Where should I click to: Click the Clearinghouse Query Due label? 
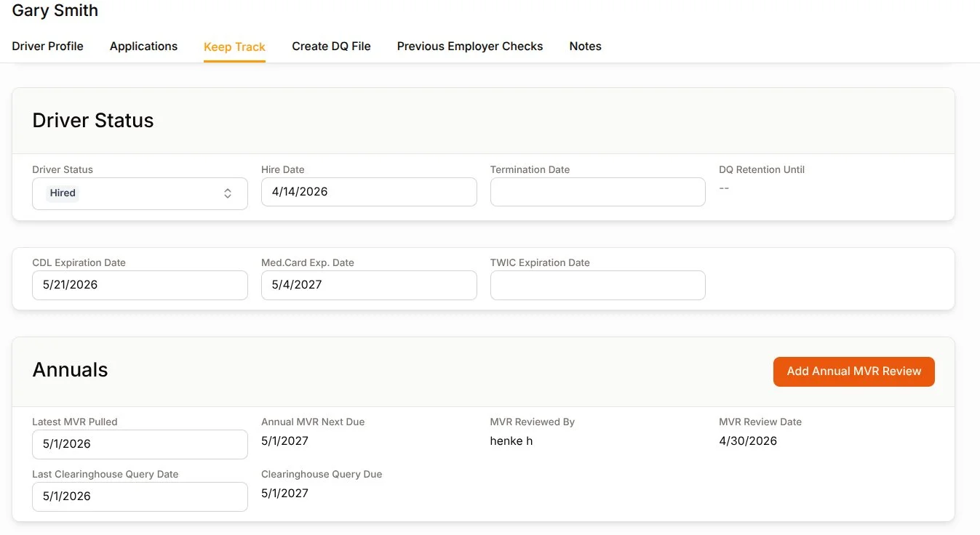322,474
